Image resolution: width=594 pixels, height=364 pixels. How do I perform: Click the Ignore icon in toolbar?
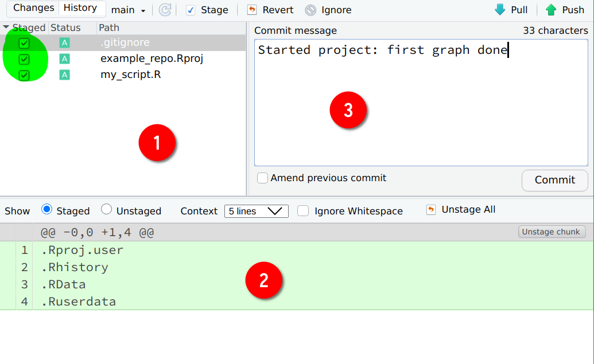(310, 10)
